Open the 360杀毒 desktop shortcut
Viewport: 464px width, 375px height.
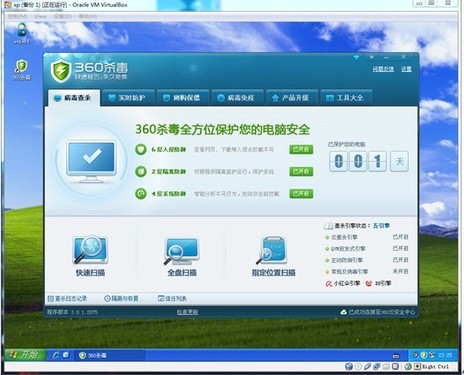pos(21,70)
